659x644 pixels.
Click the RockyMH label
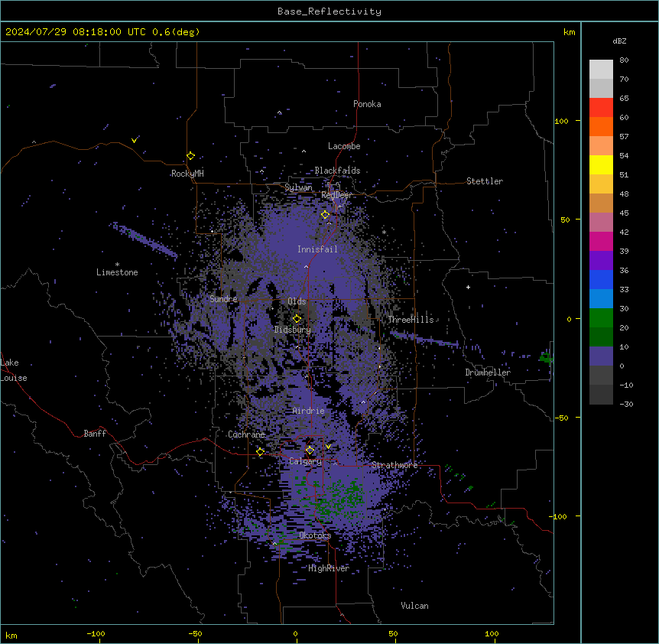coord(187,174)
